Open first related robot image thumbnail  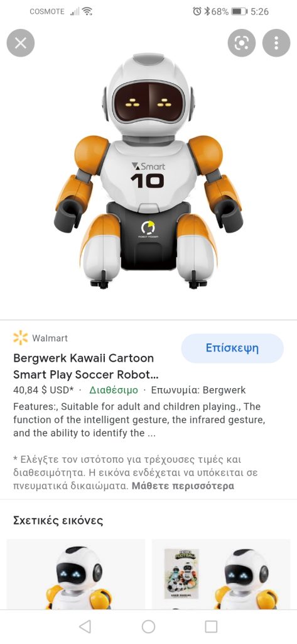pyautogui.click(x=76, y=574)
